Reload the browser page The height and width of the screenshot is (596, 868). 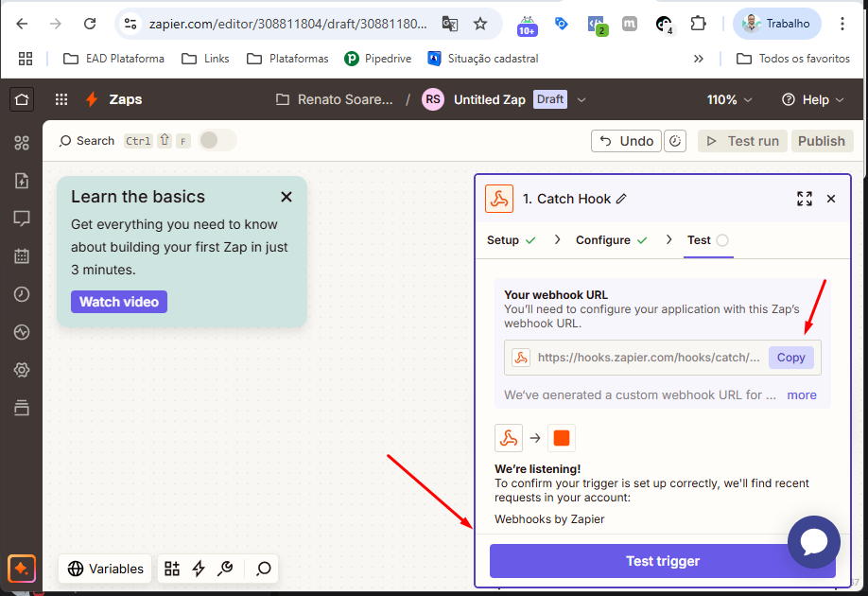[90, 24]
